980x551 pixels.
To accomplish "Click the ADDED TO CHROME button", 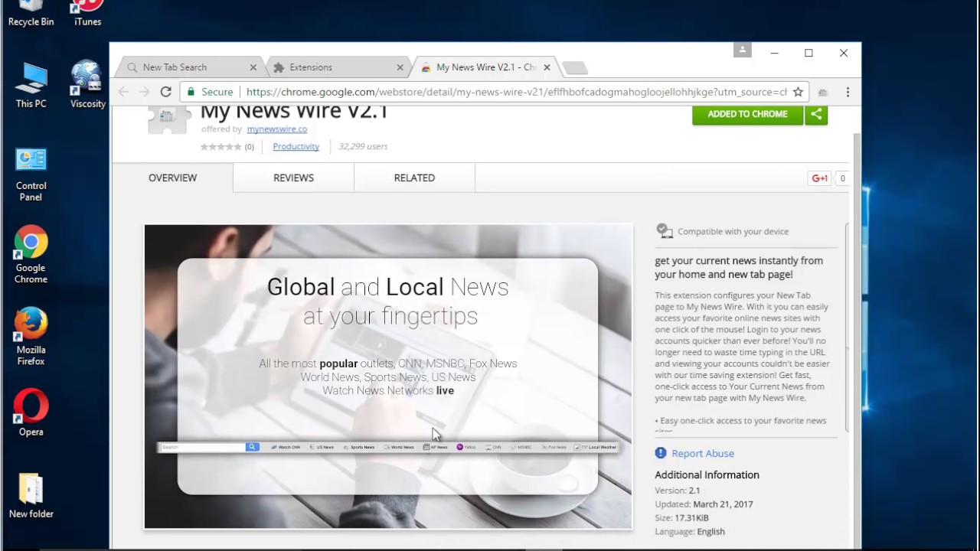I will coord(747,114).
